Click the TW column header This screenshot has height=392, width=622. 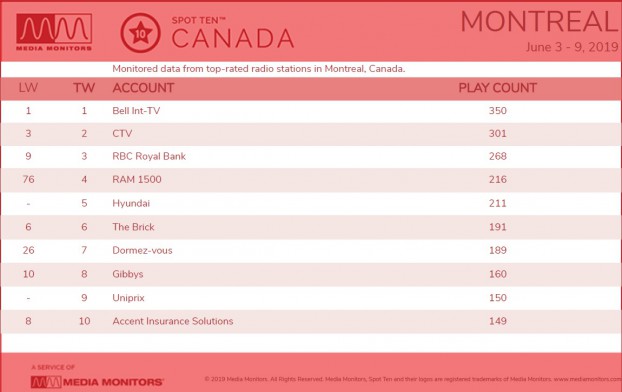84,88
